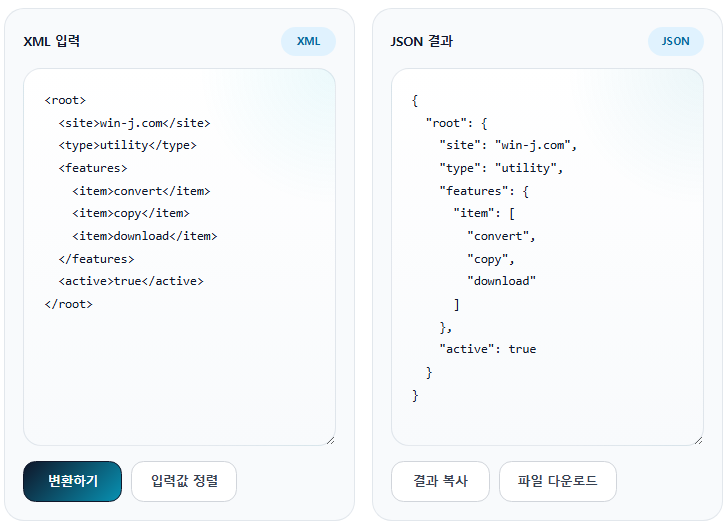Click the "active": true JSON line
Viewport: 727px width, 530px height.
coord(487,349)
